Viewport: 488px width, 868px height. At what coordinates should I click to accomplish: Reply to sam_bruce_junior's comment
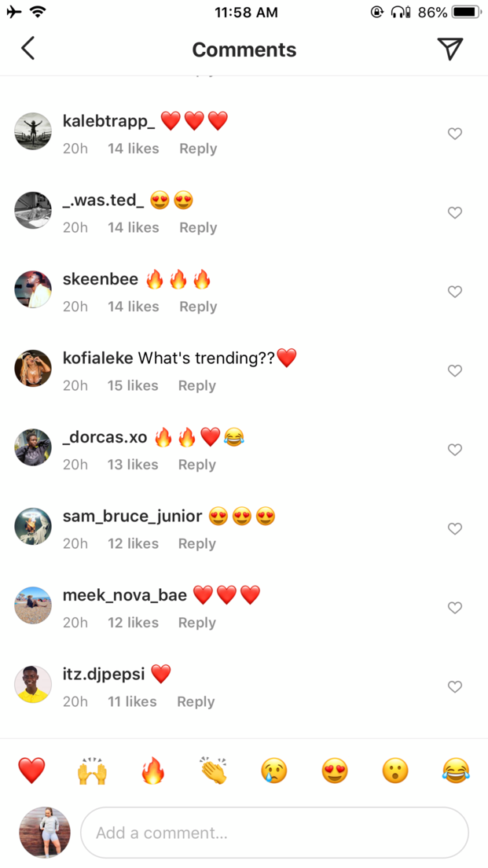197,543
